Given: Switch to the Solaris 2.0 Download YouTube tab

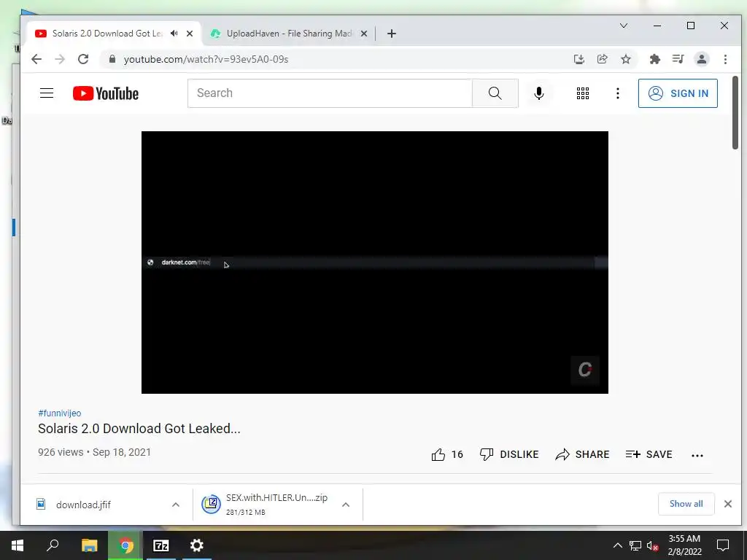Looking at the screenshot, I should pyautogui.click(x=107, y=34).
